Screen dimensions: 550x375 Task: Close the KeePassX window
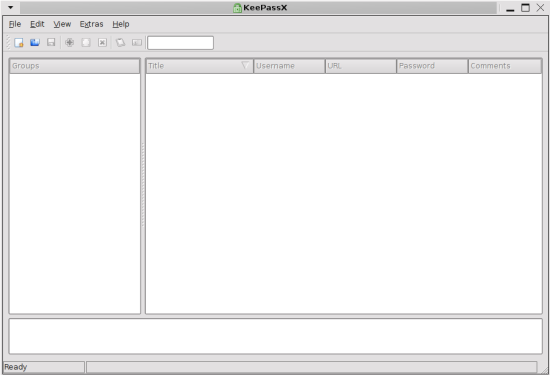point(541,8)
